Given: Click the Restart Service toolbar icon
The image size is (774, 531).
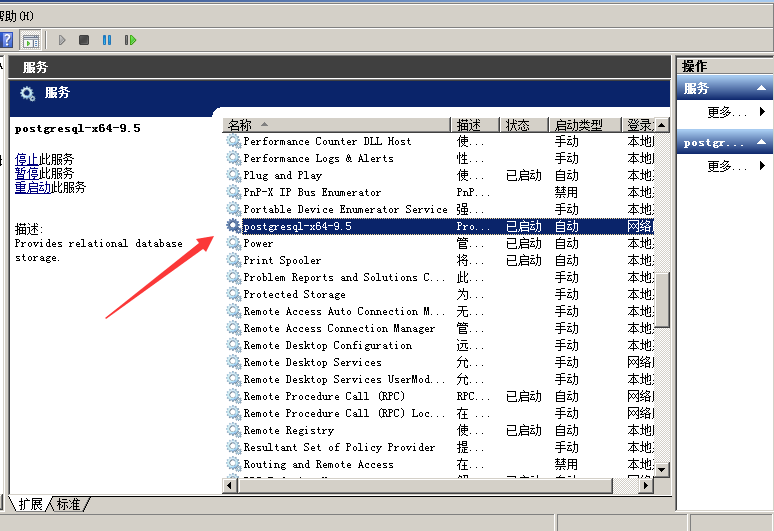Looking at the screenshot, I should click(130, 40).
